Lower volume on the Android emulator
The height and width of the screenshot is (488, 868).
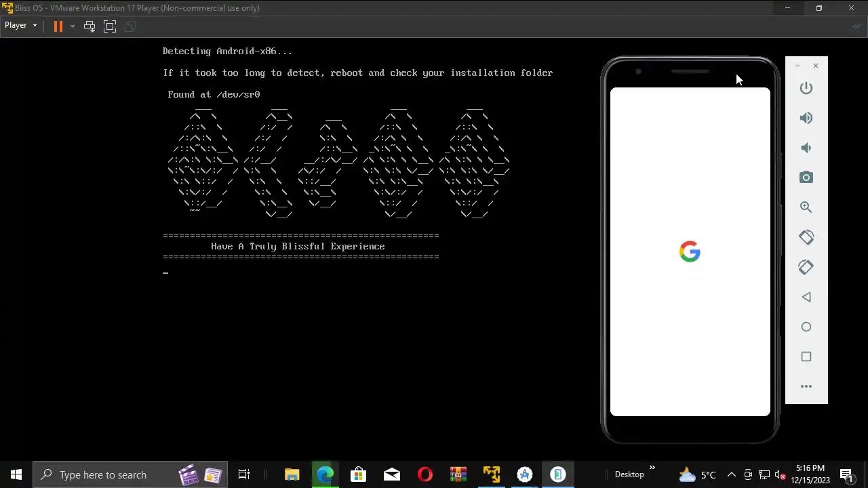(x=806, y=148)
